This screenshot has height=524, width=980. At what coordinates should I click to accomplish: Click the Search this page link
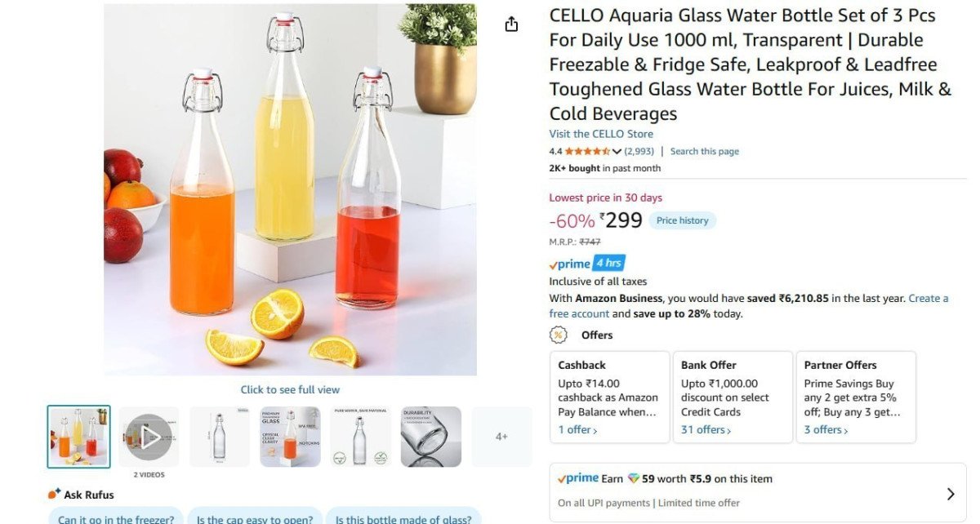click(x=704, y=151)
